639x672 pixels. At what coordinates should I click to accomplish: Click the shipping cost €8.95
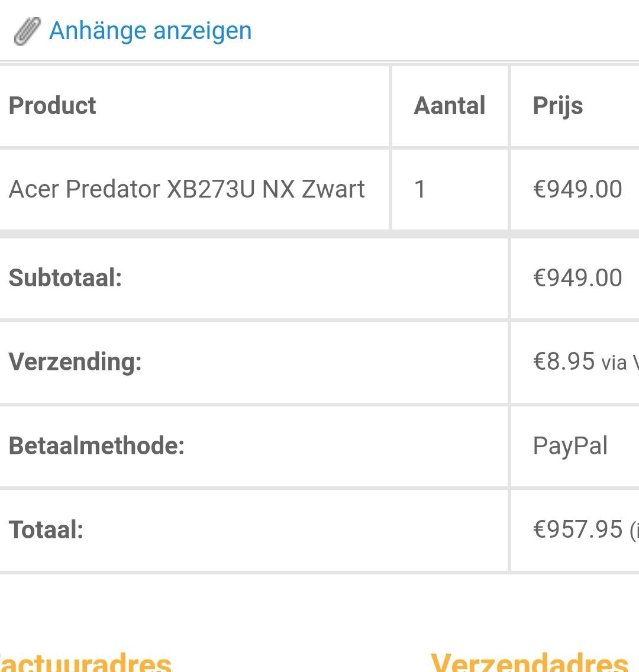tap(564, 361)
